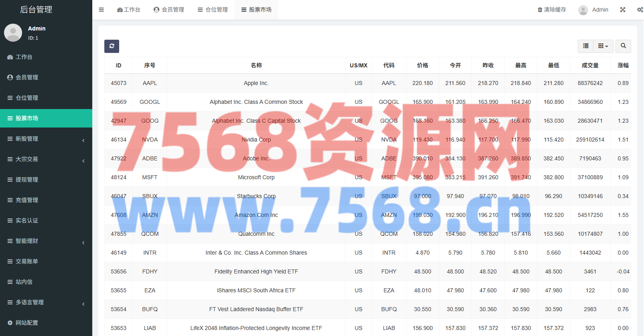
Task: Toggle the sidebar hamburger menu icon
Action: [x=101, y=10]
